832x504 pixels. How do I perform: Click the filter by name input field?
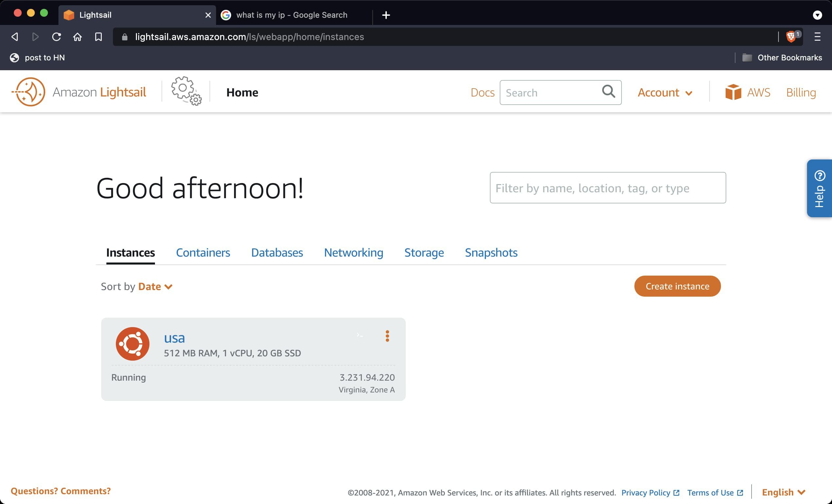(x=607, y=188)
